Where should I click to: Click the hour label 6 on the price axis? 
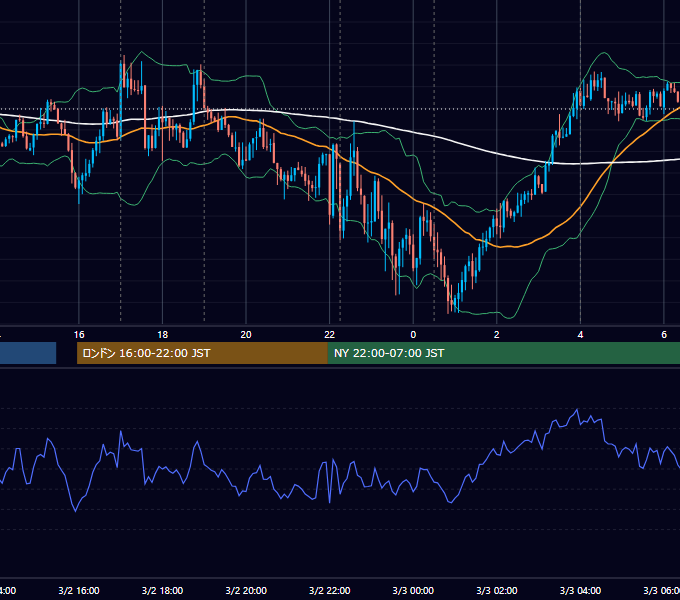pos(664,335)
